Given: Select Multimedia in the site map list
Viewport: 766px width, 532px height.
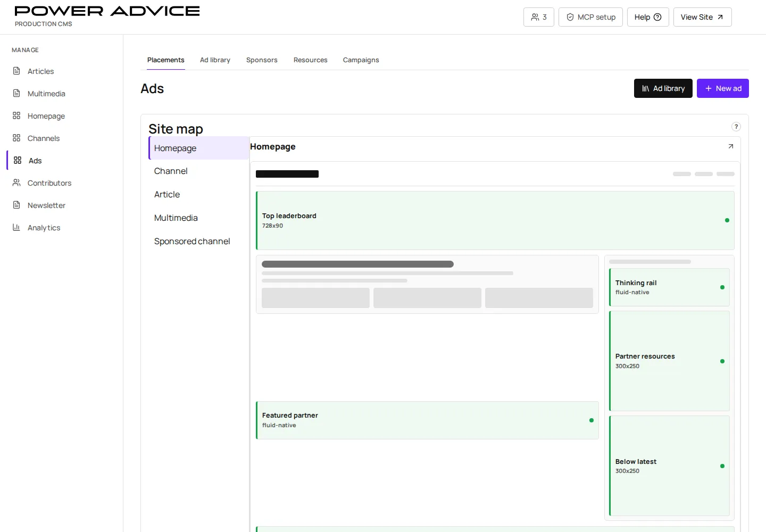Looking at the screenshot, I should coord(199,218).
